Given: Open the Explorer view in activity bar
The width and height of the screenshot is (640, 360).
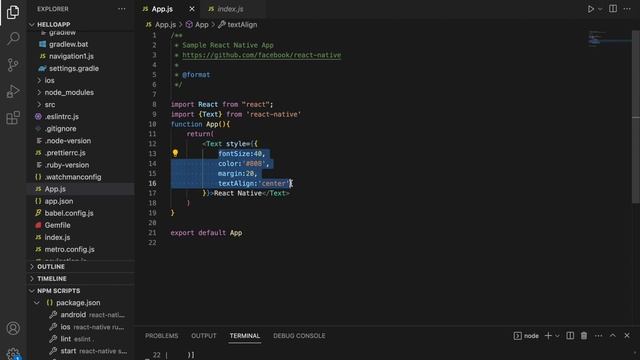Looking at the screenshot, I should click(13, 12).
